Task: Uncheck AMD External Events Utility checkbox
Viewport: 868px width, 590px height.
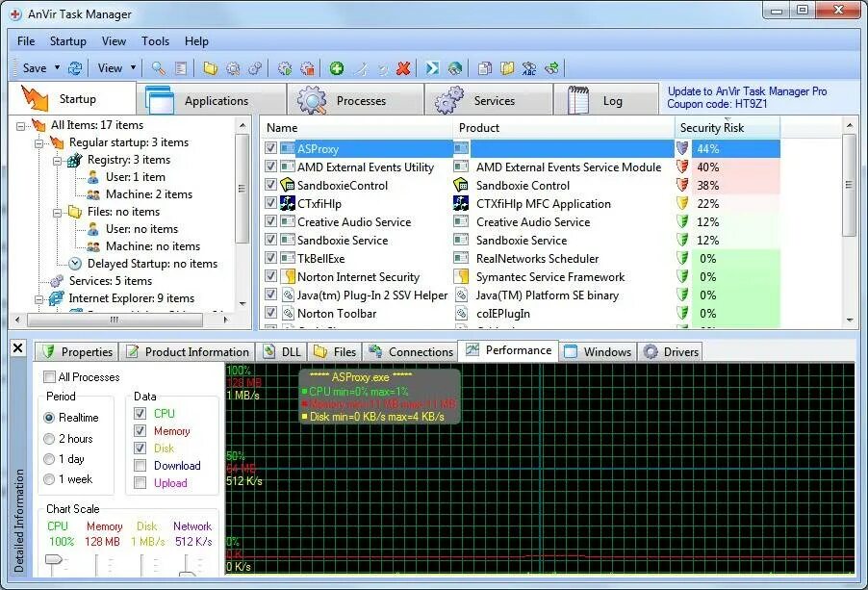Action: [x=270, y=167]
